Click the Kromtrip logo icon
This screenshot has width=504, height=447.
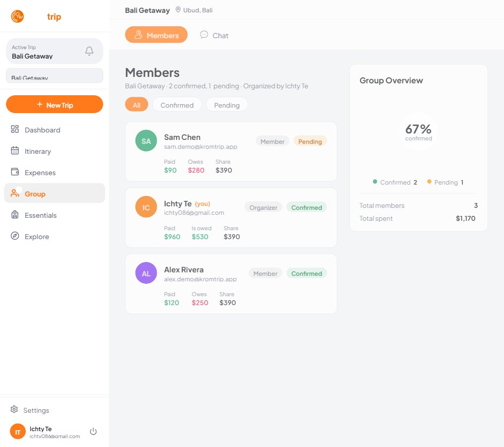(17, 16)
